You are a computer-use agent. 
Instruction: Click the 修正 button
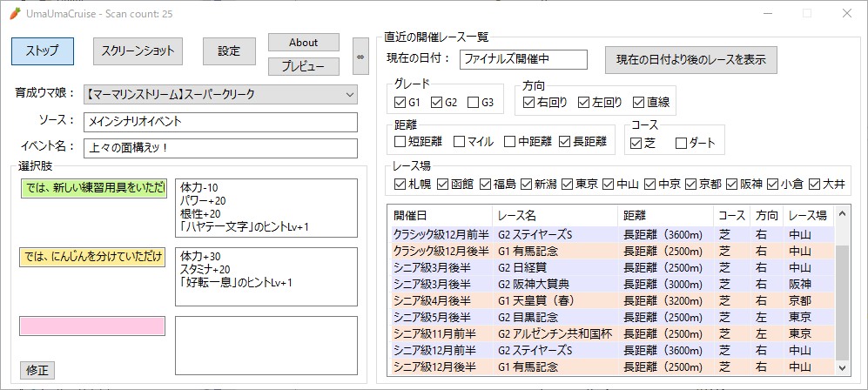(x=37, y=370)
